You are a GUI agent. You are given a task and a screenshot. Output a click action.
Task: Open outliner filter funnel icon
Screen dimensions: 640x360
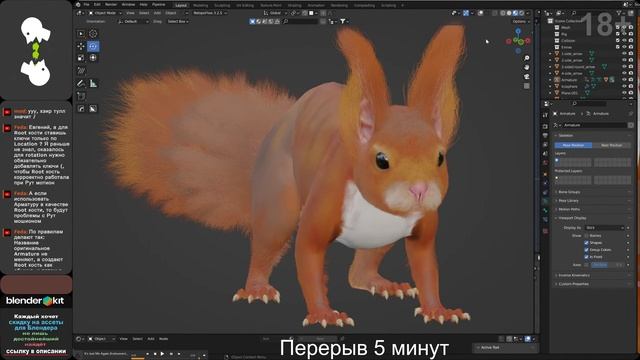(620, 13)
